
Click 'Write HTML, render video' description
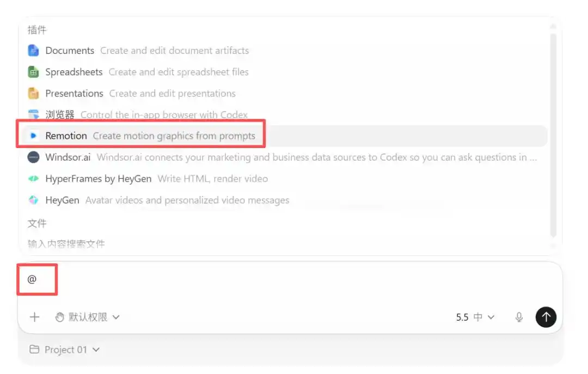click(x=213, y=179)
